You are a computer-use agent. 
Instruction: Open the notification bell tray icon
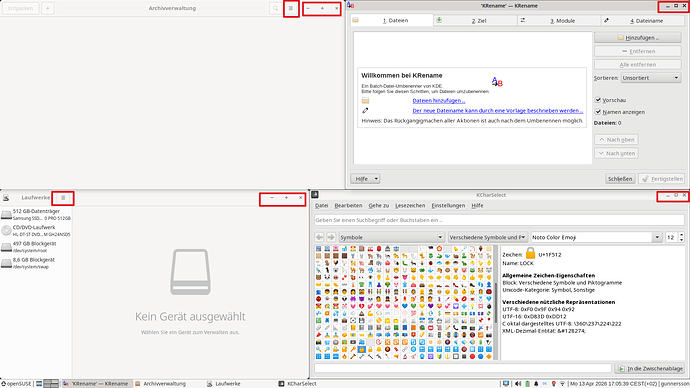click(x=536, y=384)
